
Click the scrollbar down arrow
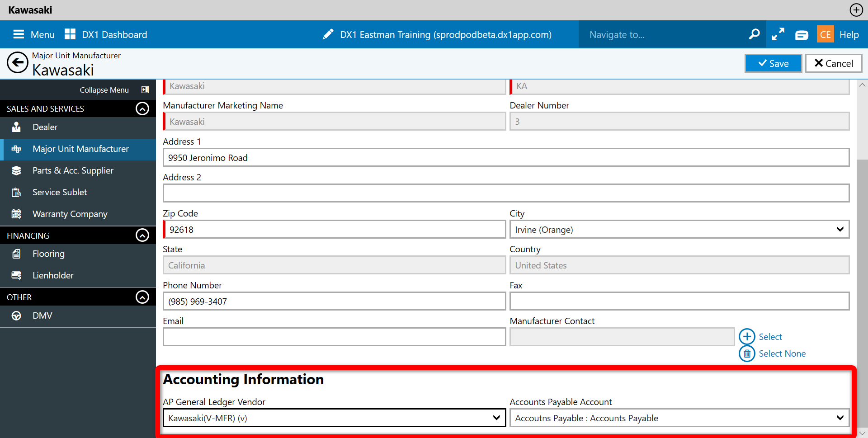coord(862,433)
